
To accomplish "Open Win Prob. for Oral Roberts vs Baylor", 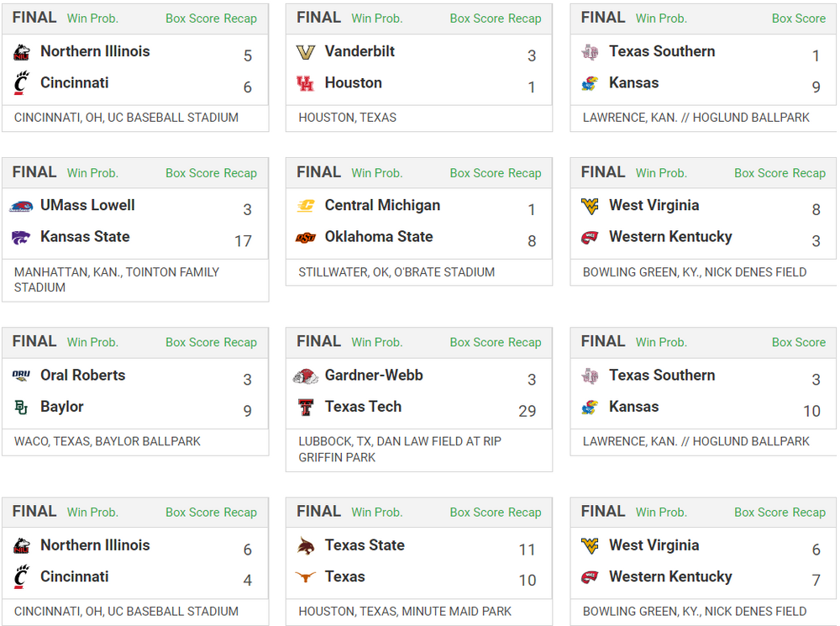I will (x=92, y=343).
